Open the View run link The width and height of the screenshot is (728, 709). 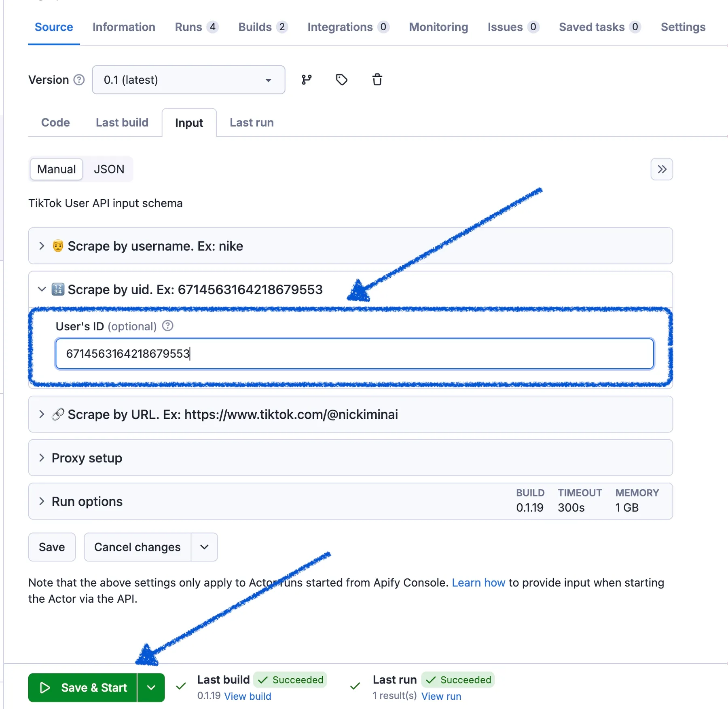pos(441,696)
